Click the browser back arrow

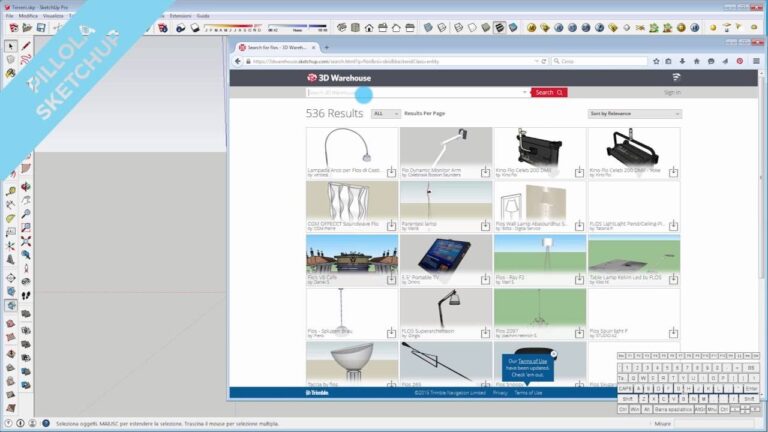click(238, 61)
